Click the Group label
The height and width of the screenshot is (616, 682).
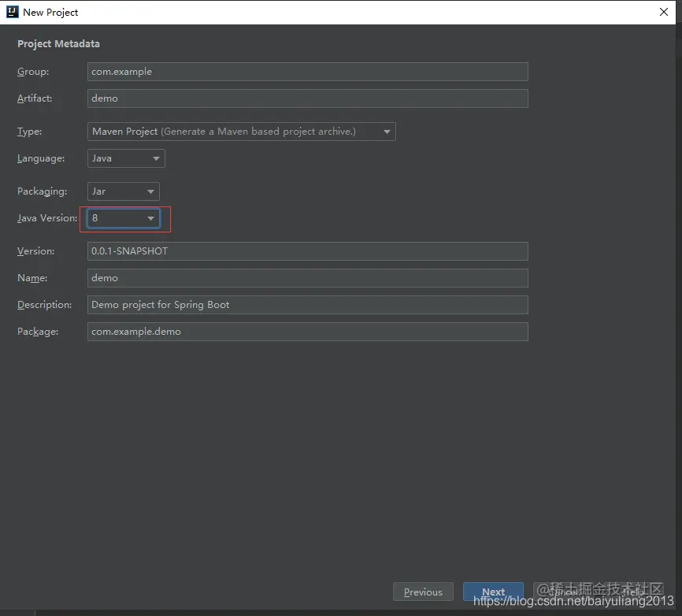click(x=33, y=72)
